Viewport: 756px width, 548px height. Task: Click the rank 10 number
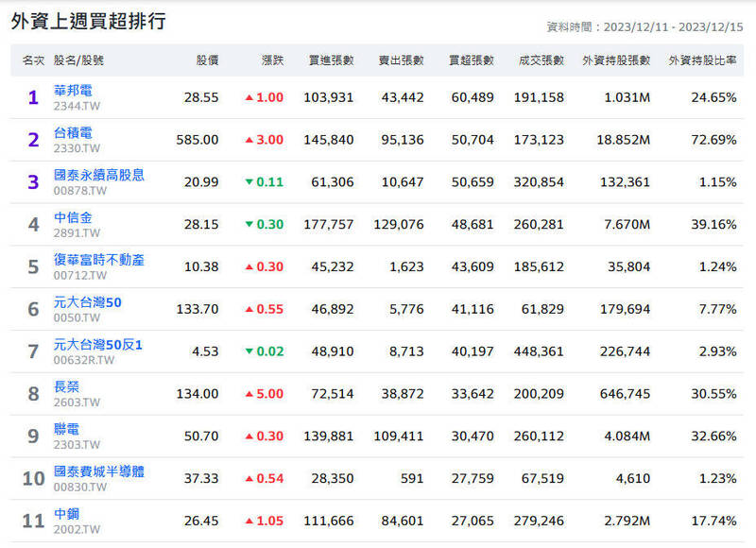pyautogui.click(x=33, y=479)
